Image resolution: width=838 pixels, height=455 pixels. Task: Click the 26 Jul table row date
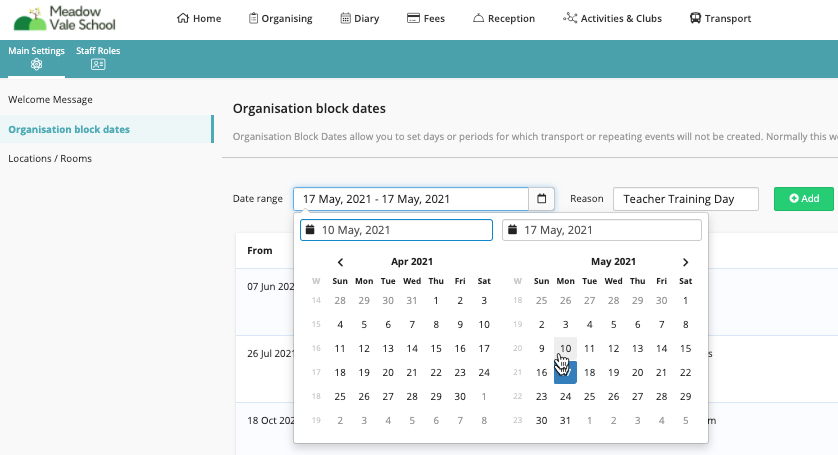tap(270, 353)
